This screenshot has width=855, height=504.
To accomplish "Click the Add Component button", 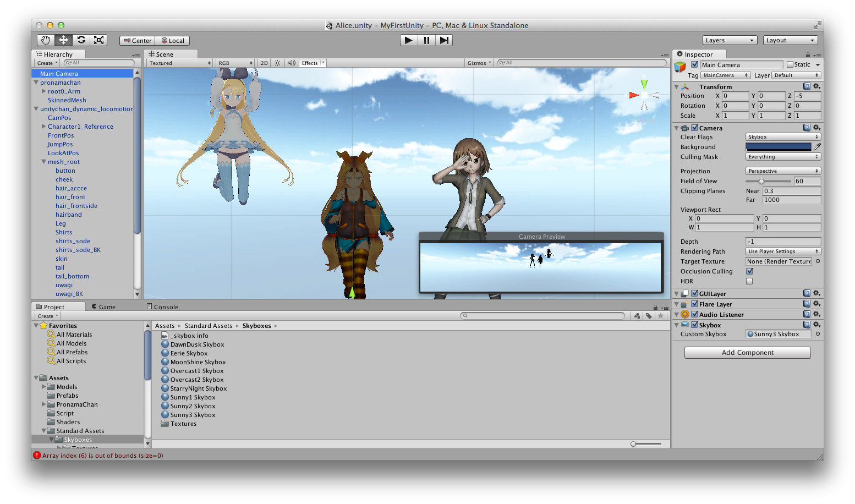I will pyautogui.click(x=747, y=353).
